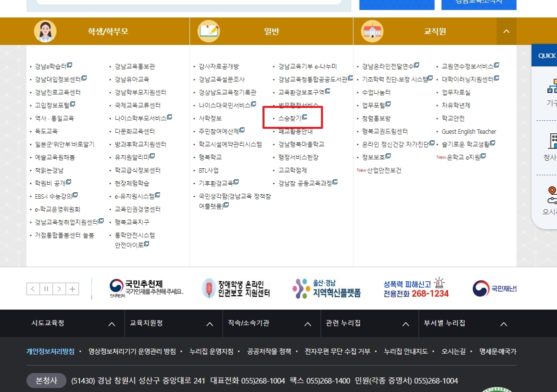The height and width of the screenshot is (392, 557).
Task: Open the 학교시설예약관리시스템 link
Action: coord(230,144)
